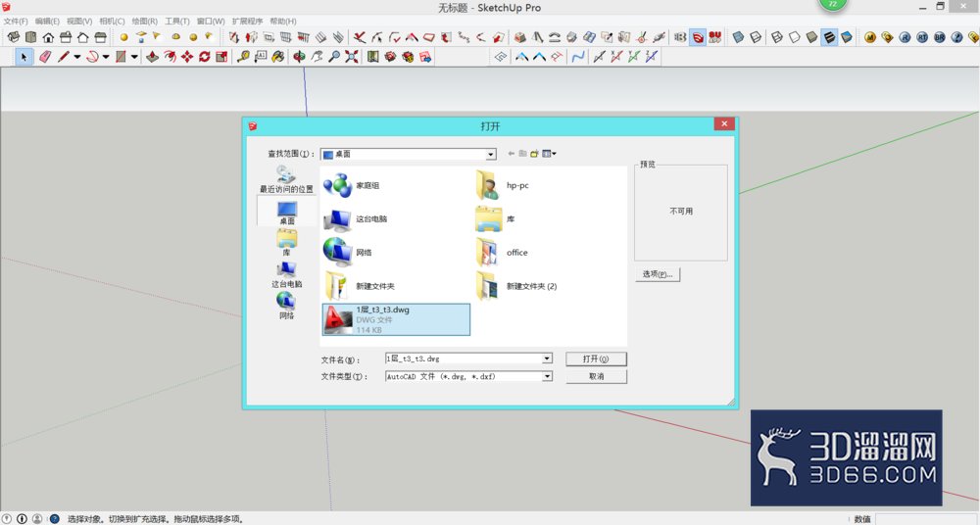The width and height of the screenshot is (980, 525).
Task: Select 1层_t3_t3.dwg file in list
Action: coord(396,319)
